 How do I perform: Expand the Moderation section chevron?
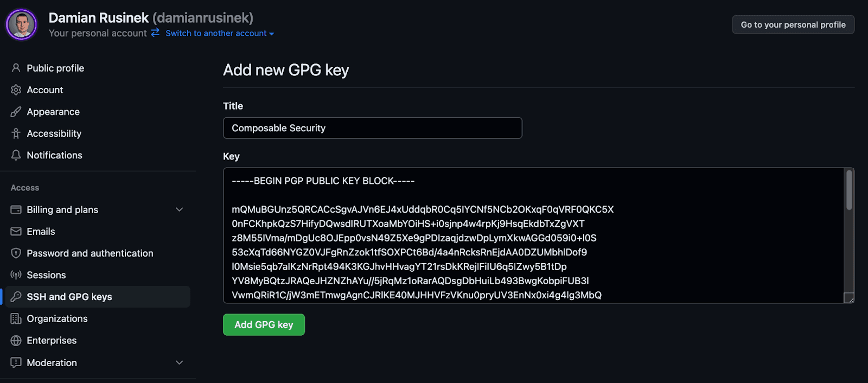click(180, 362)
